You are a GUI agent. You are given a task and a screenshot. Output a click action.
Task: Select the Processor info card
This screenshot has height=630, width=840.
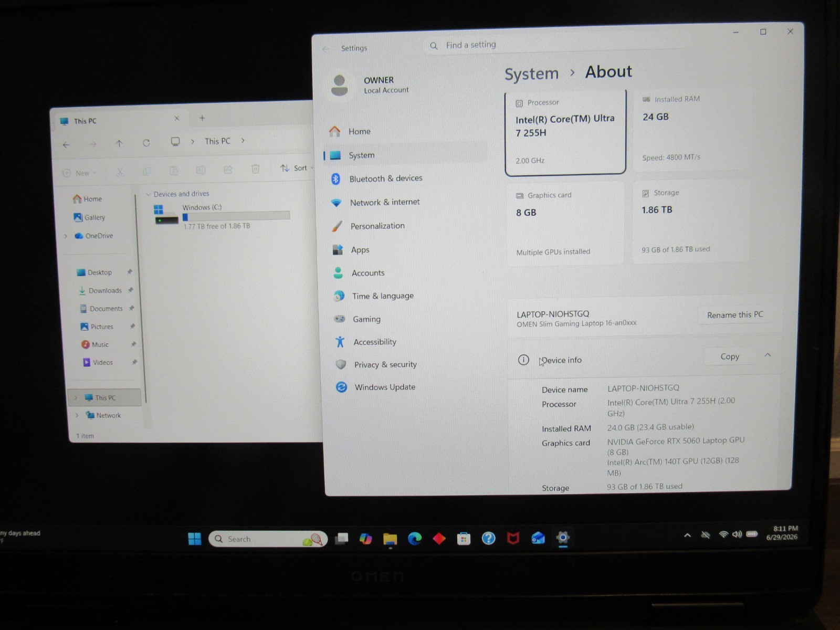565,132
